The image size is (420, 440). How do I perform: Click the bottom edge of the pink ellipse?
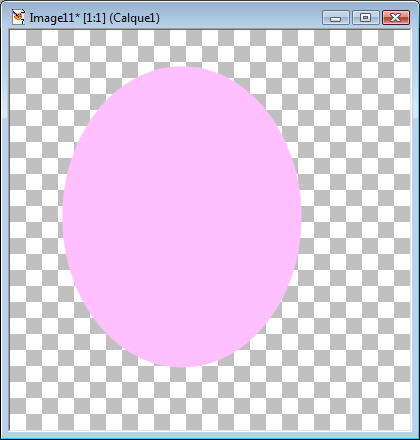pos(182,366)
